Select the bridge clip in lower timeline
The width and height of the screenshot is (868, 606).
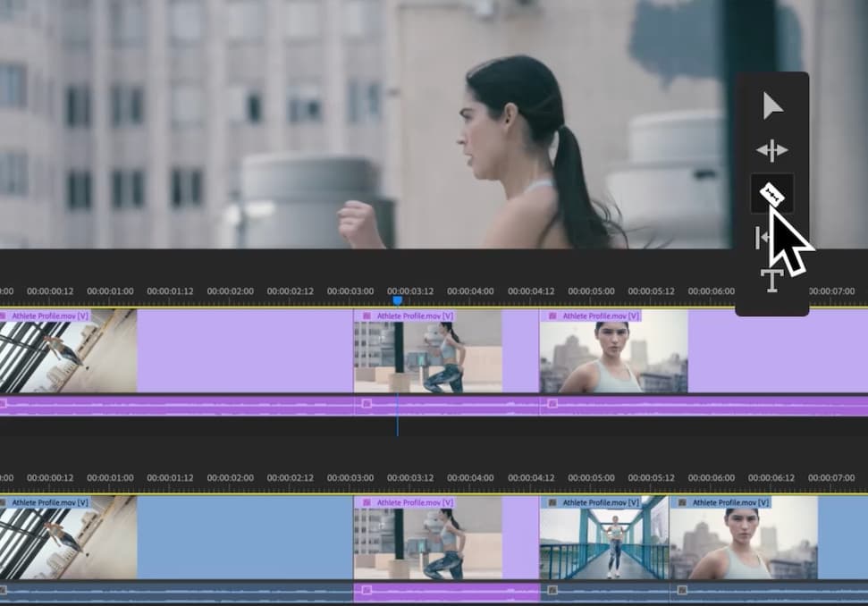coord(603,543)
